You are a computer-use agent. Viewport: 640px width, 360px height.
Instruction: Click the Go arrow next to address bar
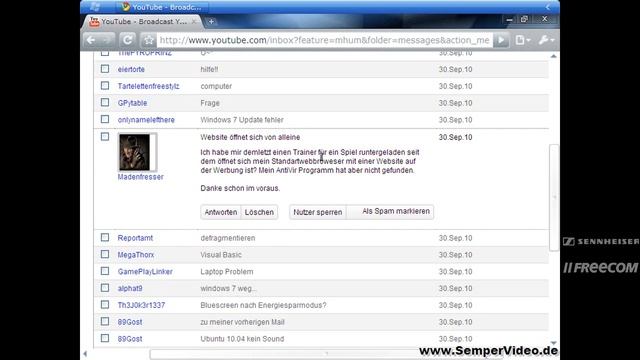tap(501, 40)
